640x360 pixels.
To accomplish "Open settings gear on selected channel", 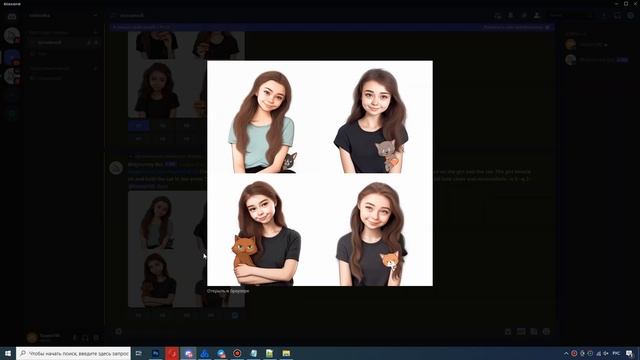I will [x=97, y=42].
